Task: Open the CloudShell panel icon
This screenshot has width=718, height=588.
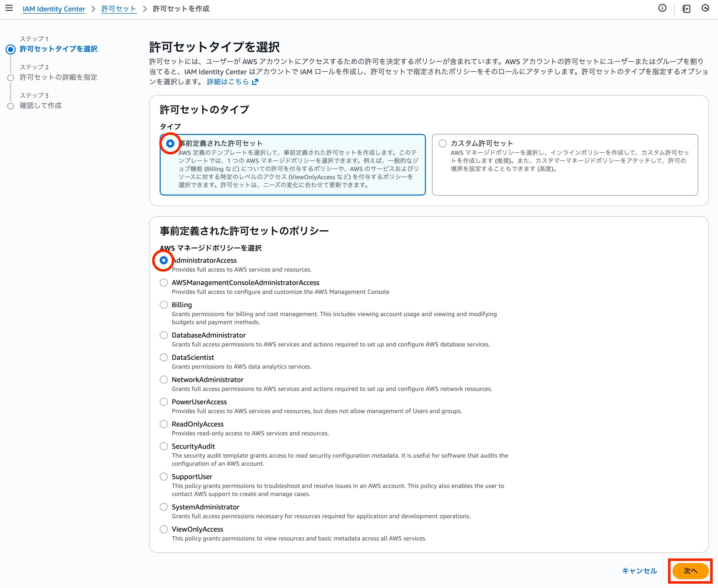Action: point(686,9)
